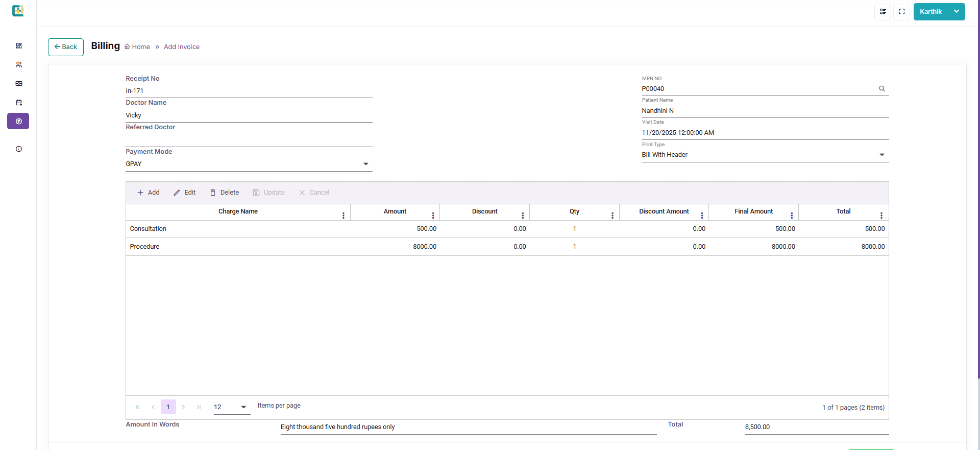Click the Amount In Words field
This screenshot has width=980, height=450.
(x=469, y=427)
